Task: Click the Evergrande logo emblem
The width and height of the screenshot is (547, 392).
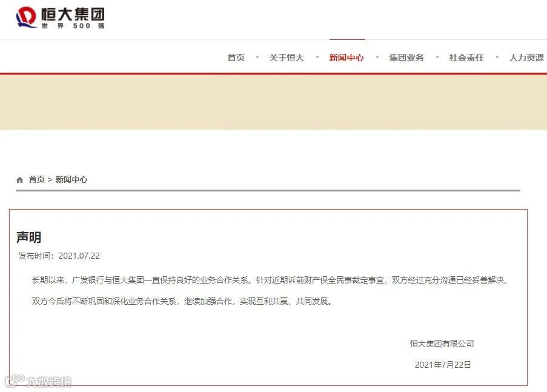Action: click(x=26, y=17)
